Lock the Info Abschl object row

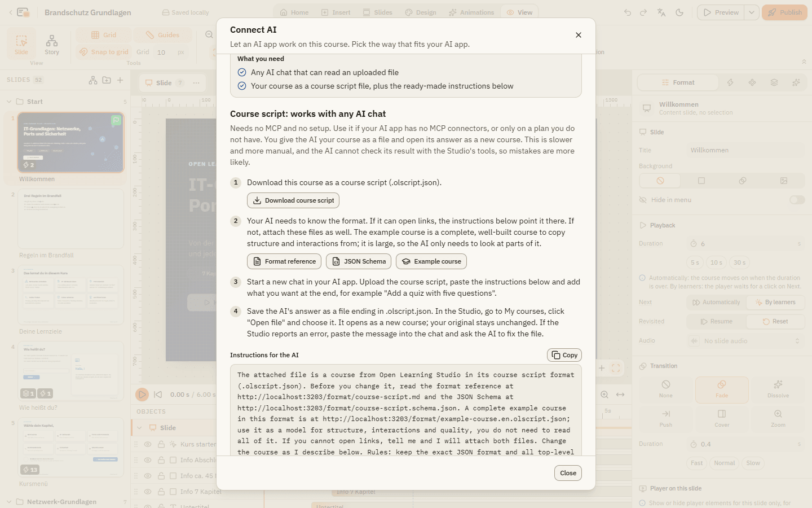pos(161,460)
